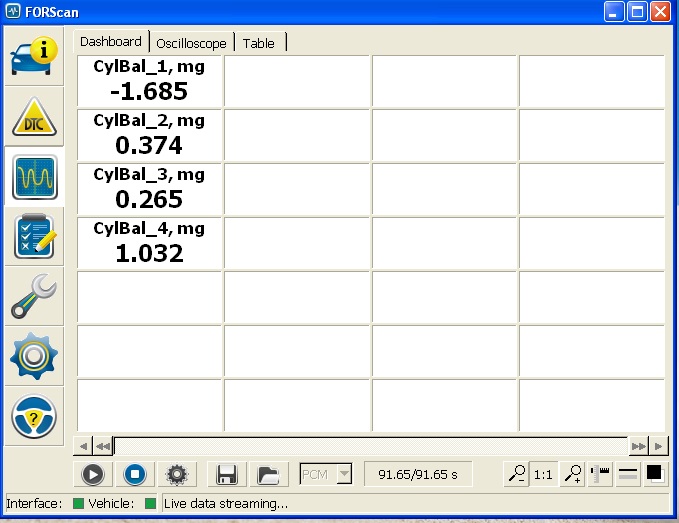Open the vehicle information section
This screenshot has width=679, height=523.
34,55
